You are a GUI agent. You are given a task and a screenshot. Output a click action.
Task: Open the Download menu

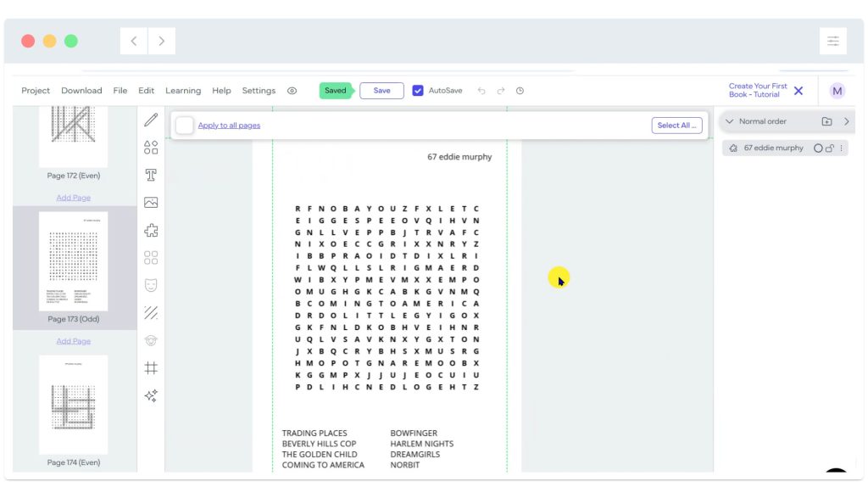tap(81, 91)
